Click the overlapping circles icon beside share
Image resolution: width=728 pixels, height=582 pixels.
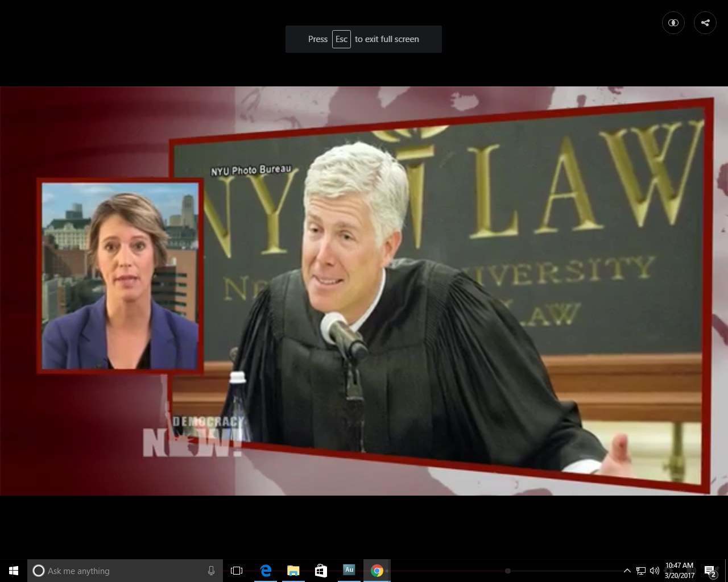point(673,23)
